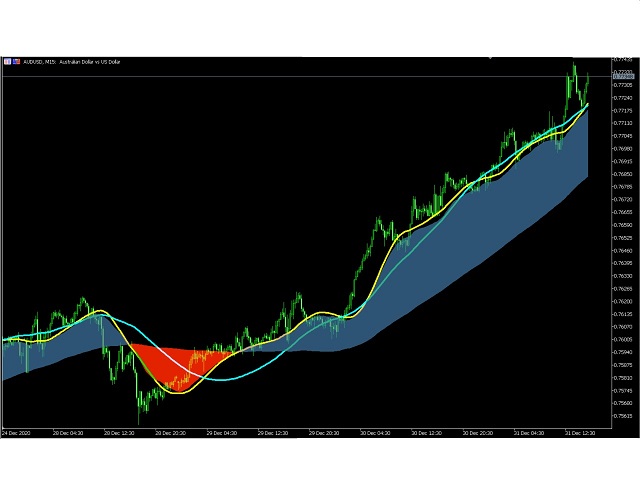Click the flag icon beside the AUDUSD title
Image resolution: width=640 pixels, height=480 pixels.
coord(16,62)
